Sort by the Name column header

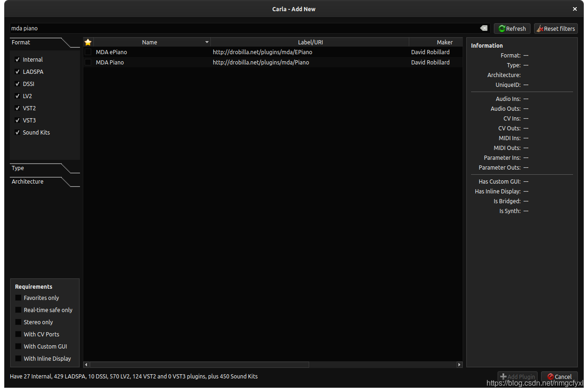[152, 42]
